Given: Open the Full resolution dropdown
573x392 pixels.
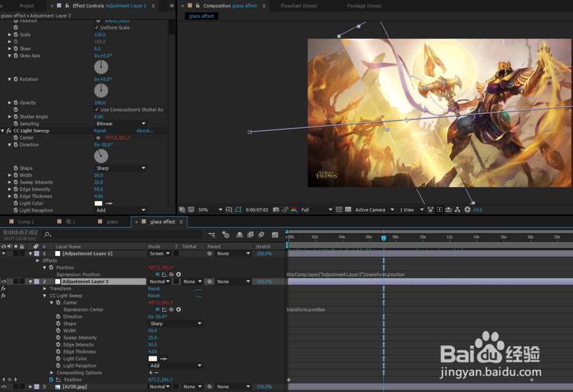Looking at the screenshot, I should coord(316,210).
